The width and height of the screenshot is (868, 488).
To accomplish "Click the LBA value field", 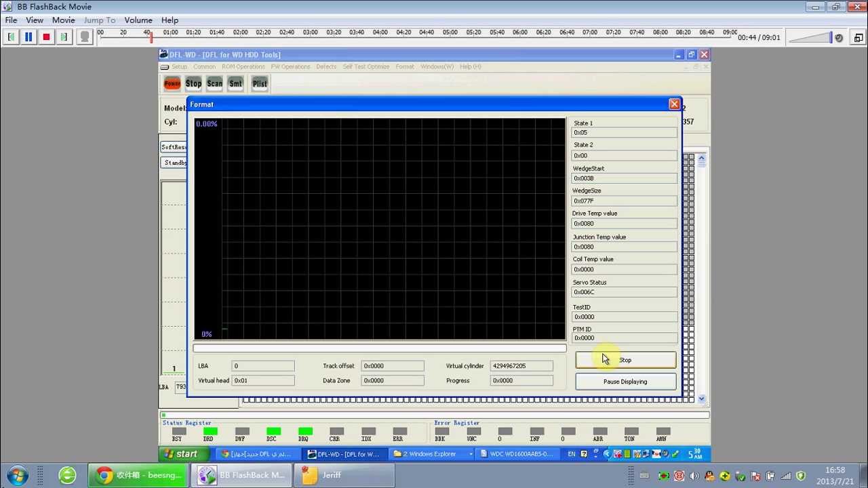I will click(x=263, y=366).
